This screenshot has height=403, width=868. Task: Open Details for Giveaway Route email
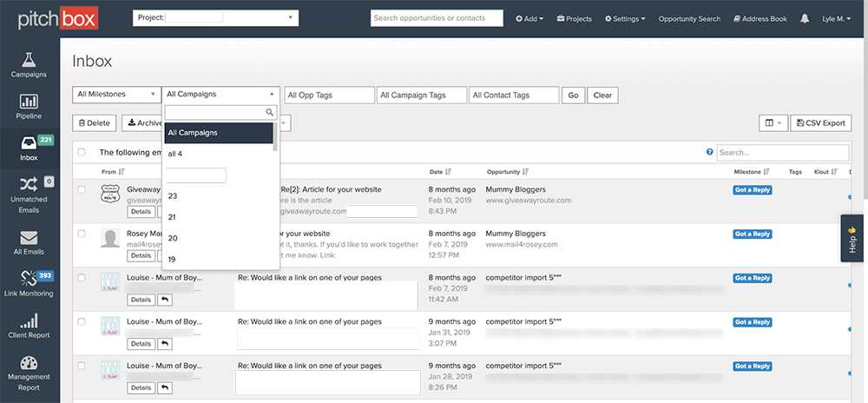(x=141, y=211)
